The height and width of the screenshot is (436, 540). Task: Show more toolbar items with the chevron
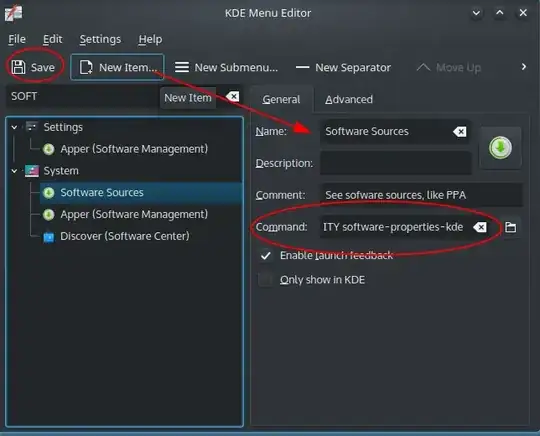[x=523, y=67]
